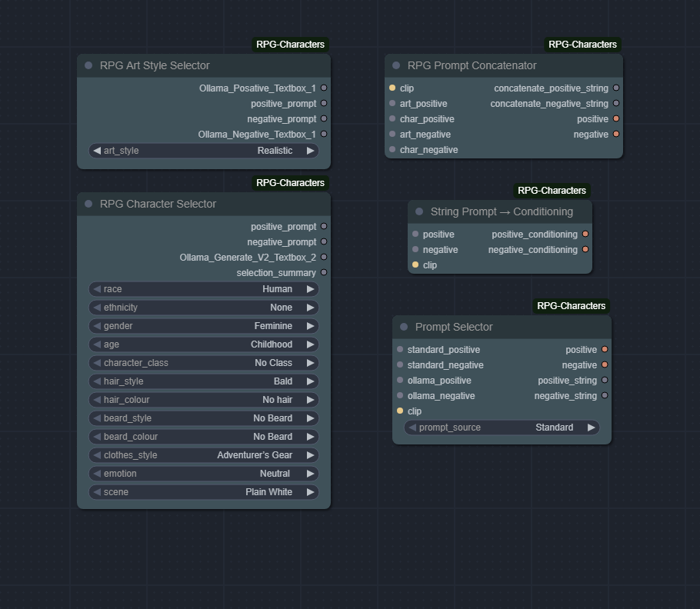
Task: Click next arrow on gender widget
Action: [x=310, y=326]
